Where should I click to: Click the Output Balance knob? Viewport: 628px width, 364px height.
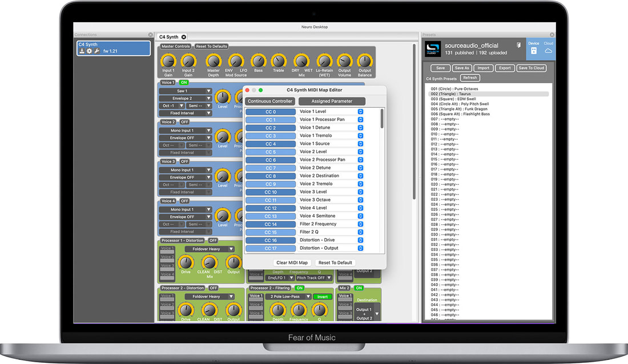coord(364,61)
